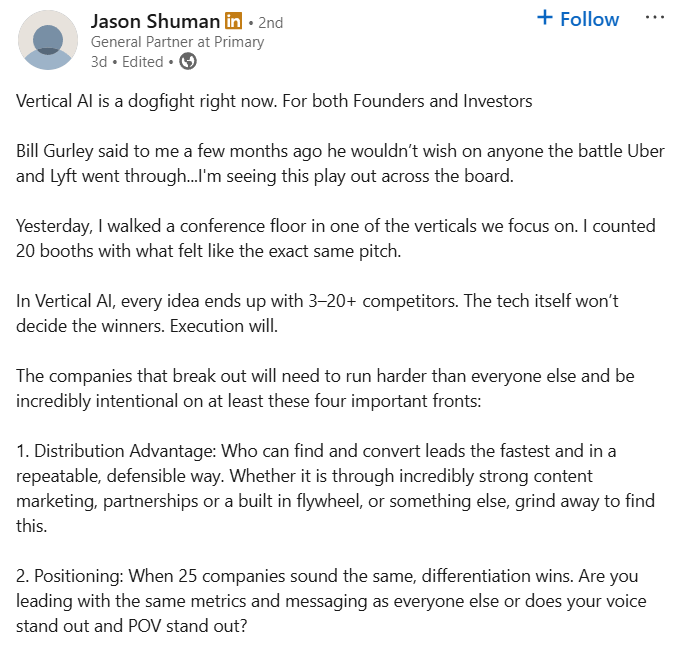Click the plus icon beside Follow
This screenshot has height=650, width=685.
click(x=545, y=18)
